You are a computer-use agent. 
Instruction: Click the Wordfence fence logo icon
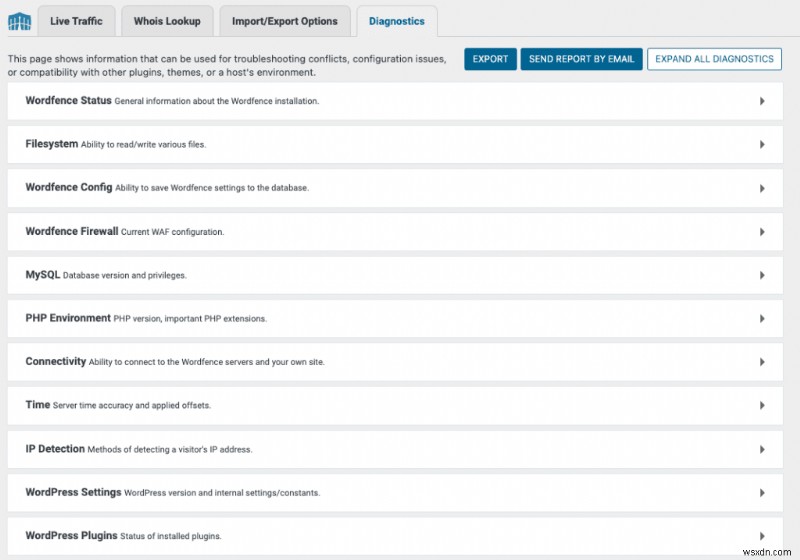pos(19,21)
